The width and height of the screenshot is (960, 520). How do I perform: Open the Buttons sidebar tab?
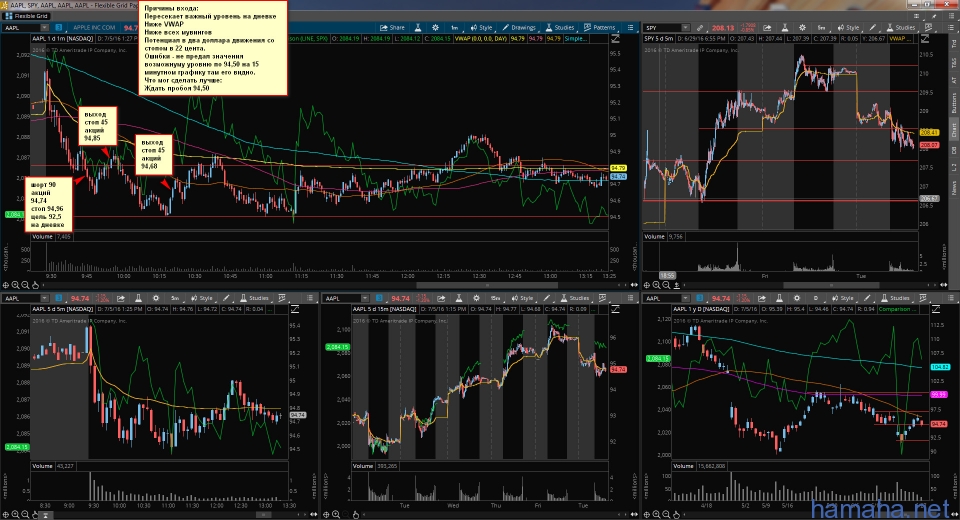[x=953, y=103]
